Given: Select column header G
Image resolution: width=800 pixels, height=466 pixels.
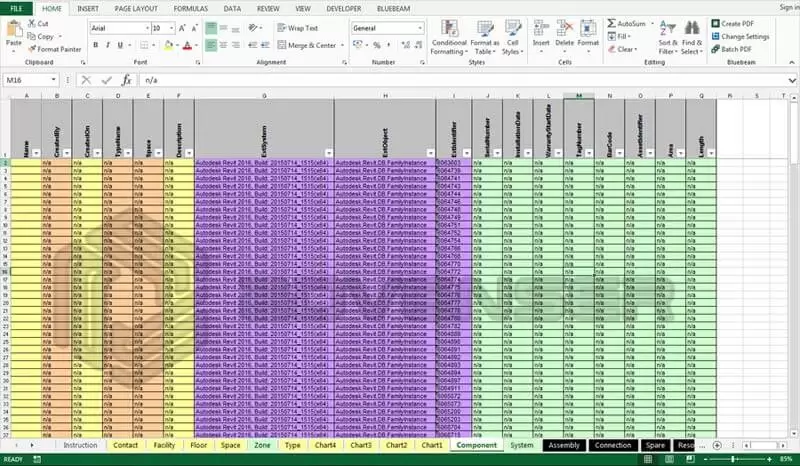Looking at the screenshot, I should [264, 96].
